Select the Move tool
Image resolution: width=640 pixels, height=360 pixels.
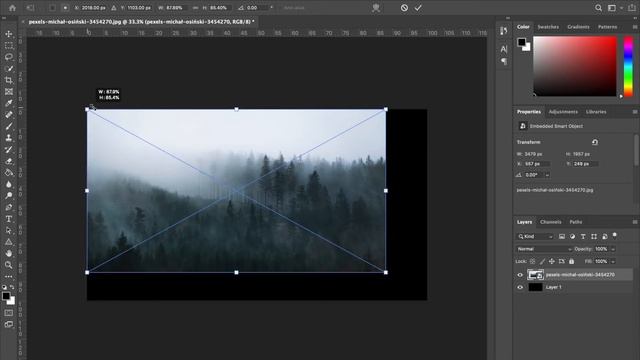(x=9, y=34)
